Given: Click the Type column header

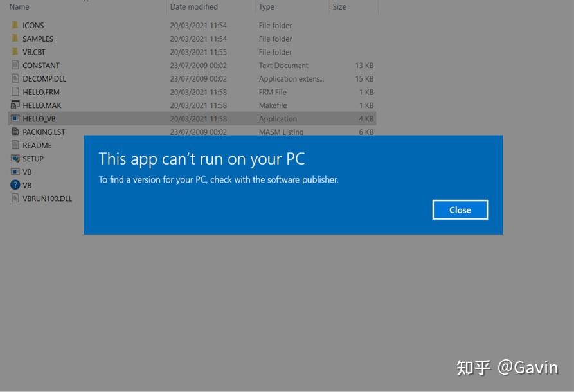Looking at the screenshot, I should pyautogui.click(x=270, y=6).
